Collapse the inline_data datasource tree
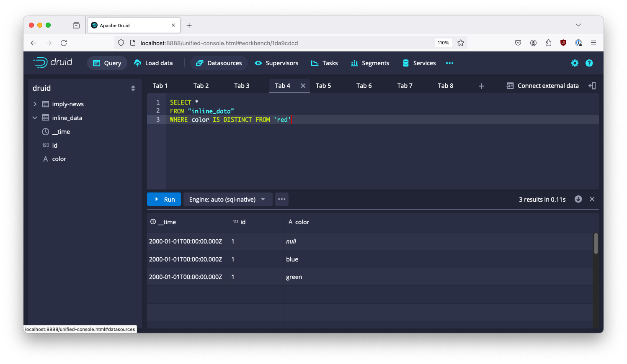The width and height of the screenshot is (627, 364). pos(34,118)
